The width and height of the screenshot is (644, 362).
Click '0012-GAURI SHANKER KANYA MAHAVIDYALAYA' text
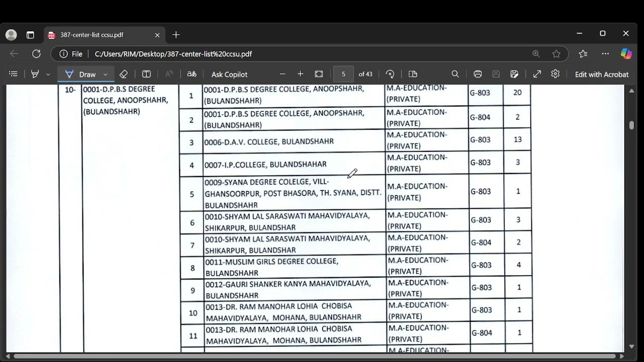tap(288, 284)
